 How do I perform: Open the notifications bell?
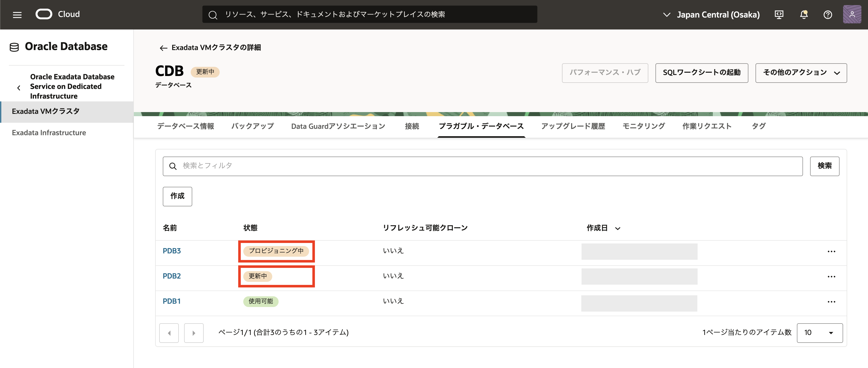click(x=804, y=14)
